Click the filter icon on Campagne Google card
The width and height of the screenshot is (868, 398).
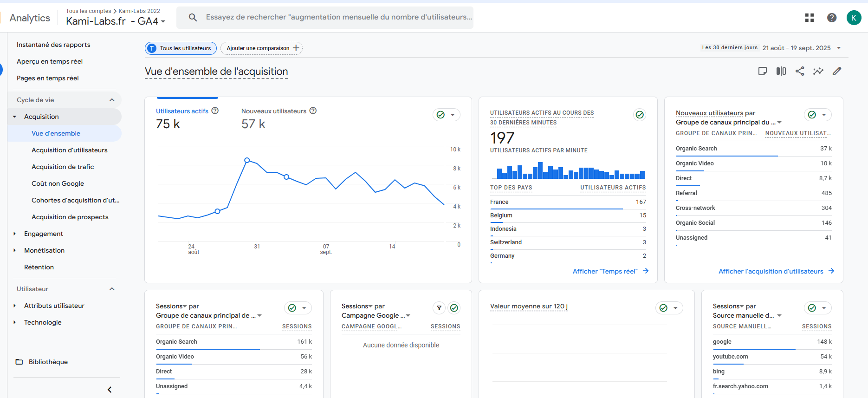point(439,308)
